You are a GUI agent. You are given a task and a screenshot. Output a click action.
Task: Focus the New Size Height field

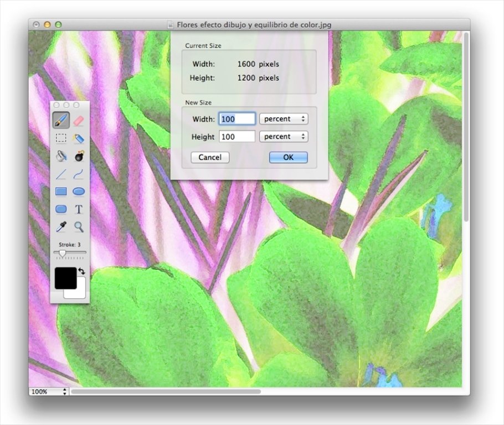(x=237, y=137)
